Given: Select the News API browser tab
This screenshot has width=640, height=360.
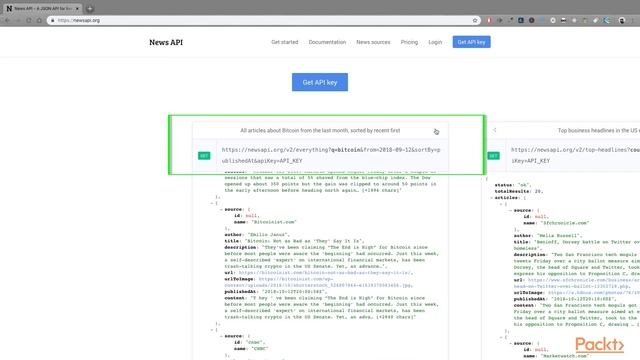Looking at the screenshot, I should click(x=42, y=9).
